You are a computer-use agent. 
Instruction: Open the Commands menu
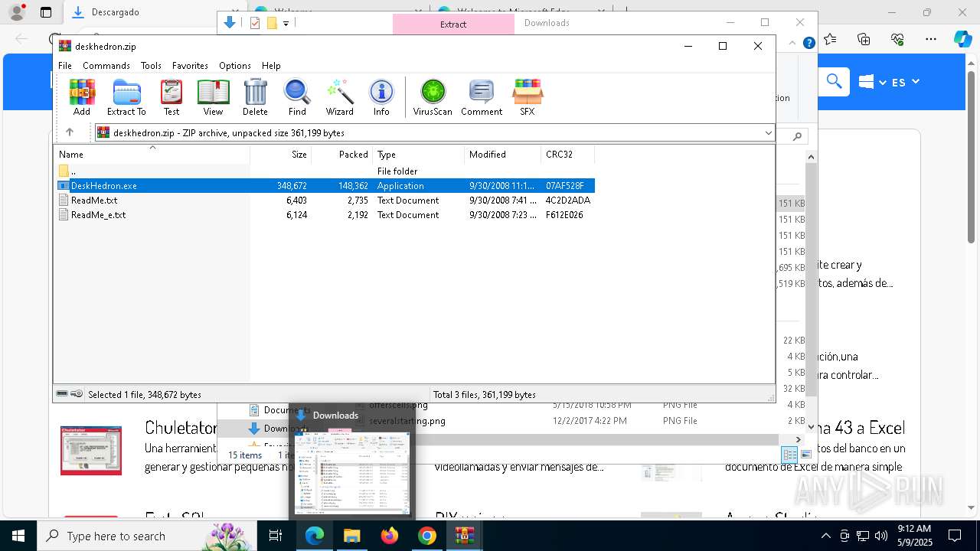click(106, 66)
